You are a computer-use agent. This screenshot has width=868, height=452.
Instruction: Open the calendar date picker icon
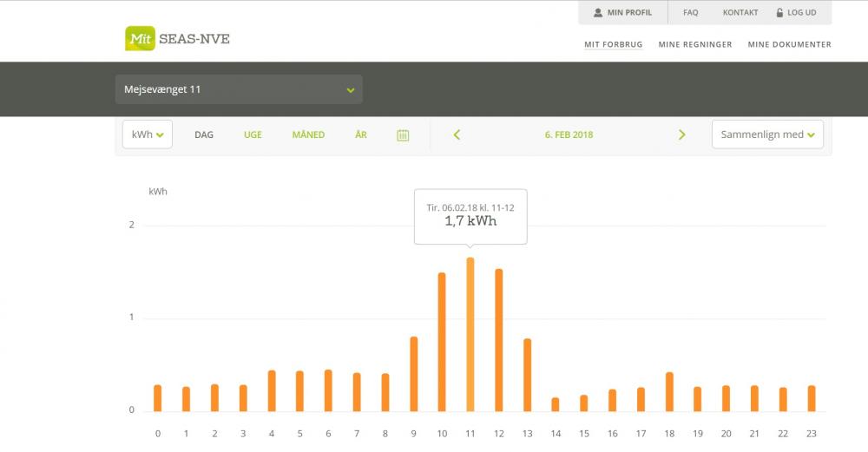click(403, 135)
